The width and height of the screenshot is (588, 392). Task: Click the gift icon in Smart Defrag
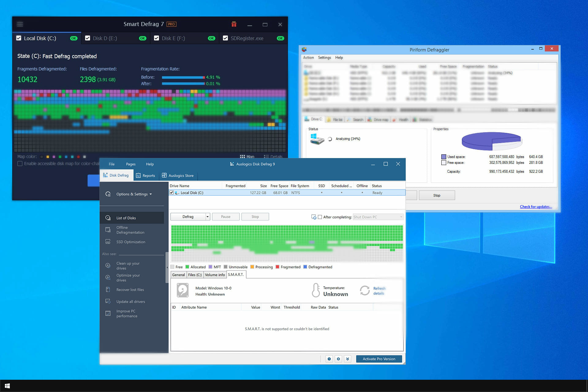click(234, 24)
